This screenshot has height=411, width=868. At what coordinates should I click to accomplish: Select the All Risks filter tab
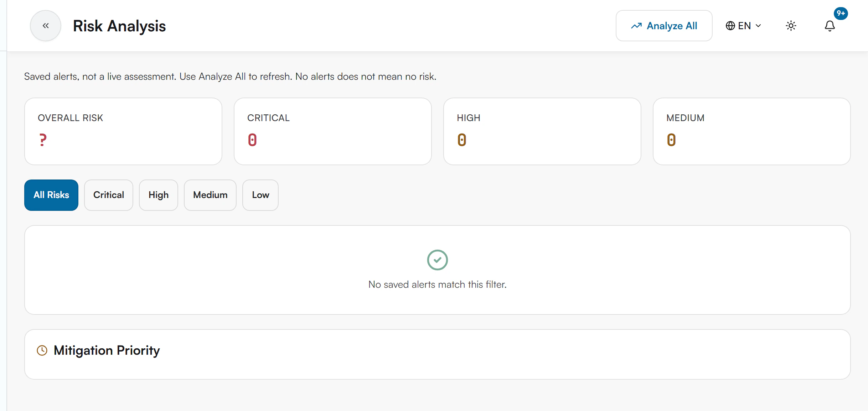tap(51, 195)
